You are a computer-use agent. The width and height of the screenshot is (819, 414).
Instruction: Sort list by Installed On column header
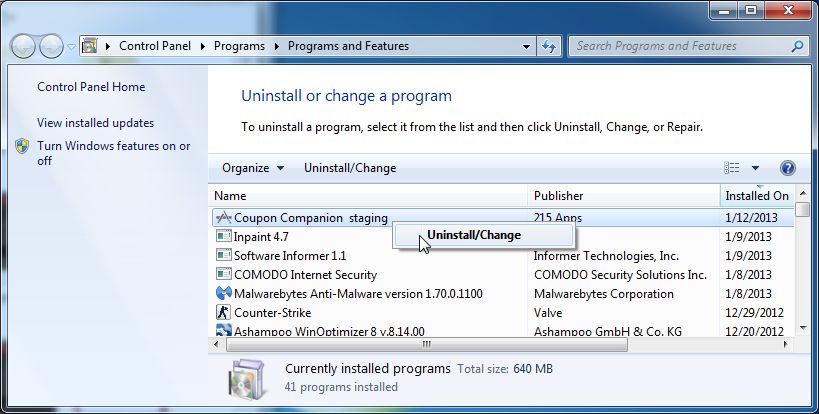coord(757,196)
